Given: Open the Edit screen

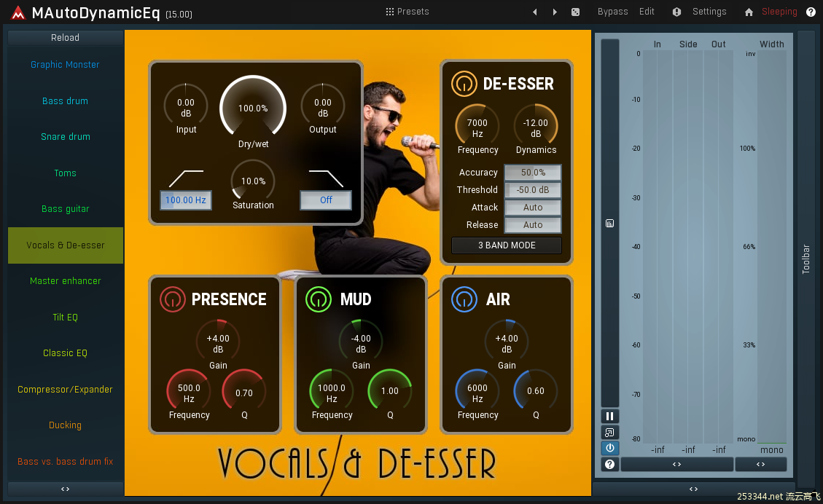Looking at the screenshot, I should (x=647, y=12).
